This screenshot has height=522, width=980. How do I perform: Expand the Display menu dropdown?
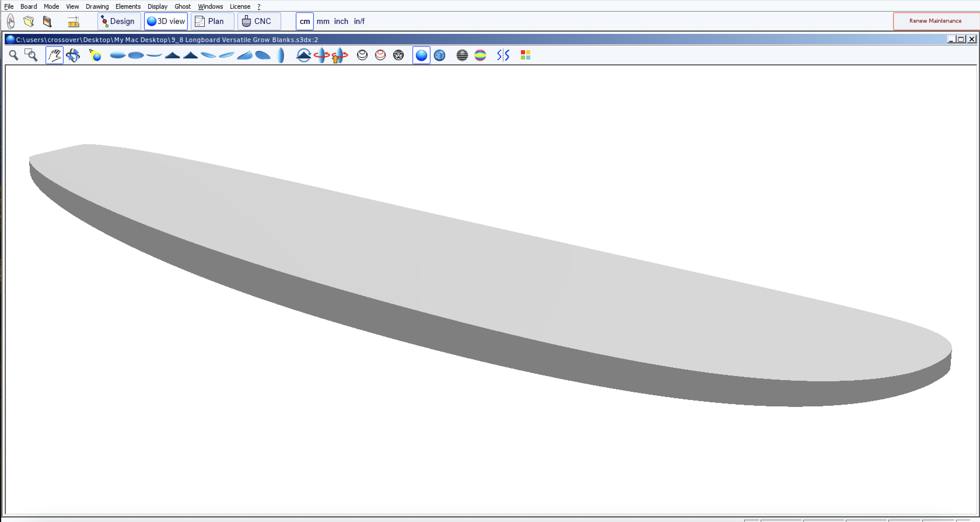click(157, 6)
